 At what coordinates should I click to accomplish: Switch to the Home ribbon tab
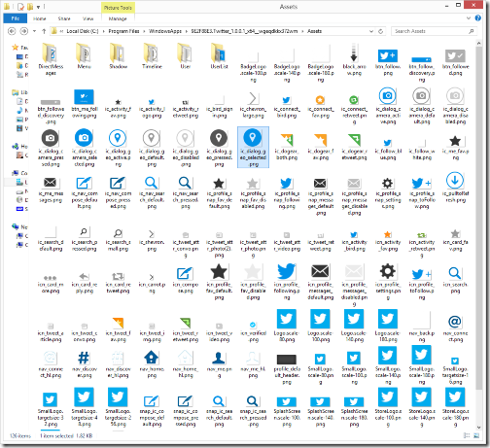(x=40, y=18)
